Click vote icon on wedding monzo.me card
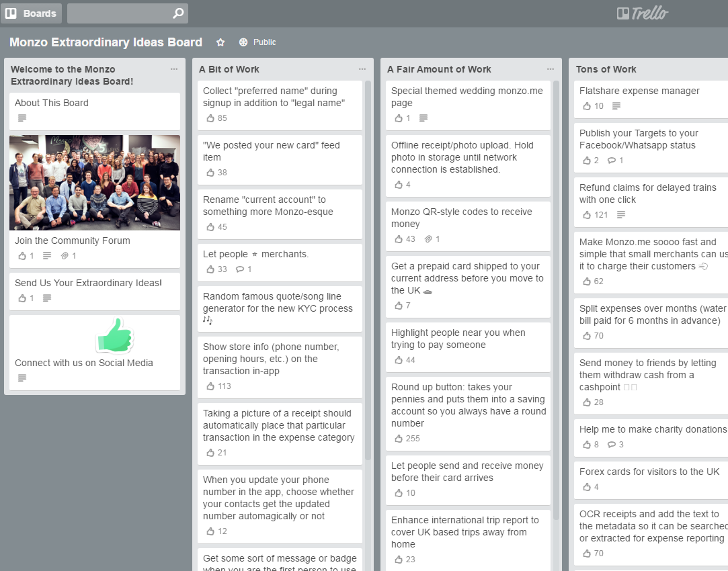 point(399,118)
